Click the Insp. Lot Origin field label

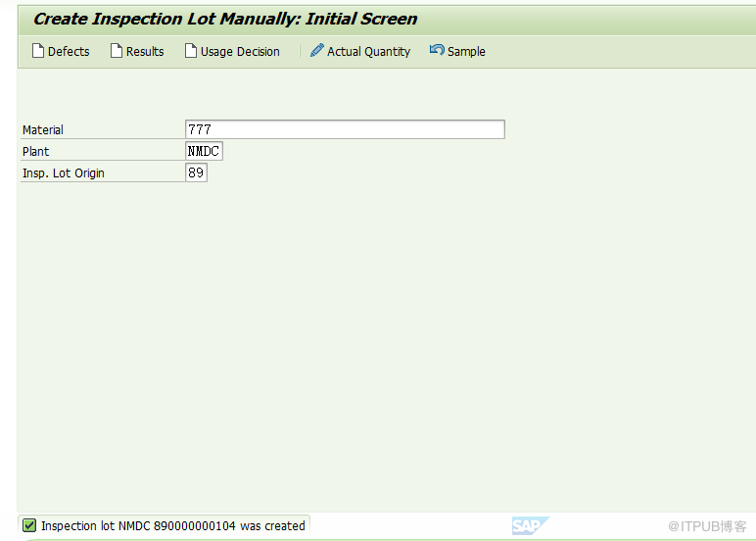(63, 173)
